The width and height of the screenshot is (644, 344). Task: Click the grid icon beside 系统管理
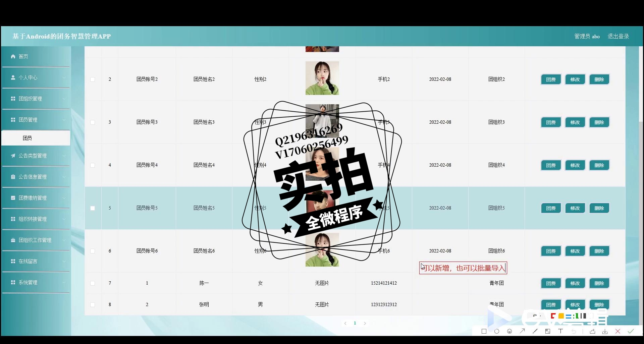tap(13, 282)
